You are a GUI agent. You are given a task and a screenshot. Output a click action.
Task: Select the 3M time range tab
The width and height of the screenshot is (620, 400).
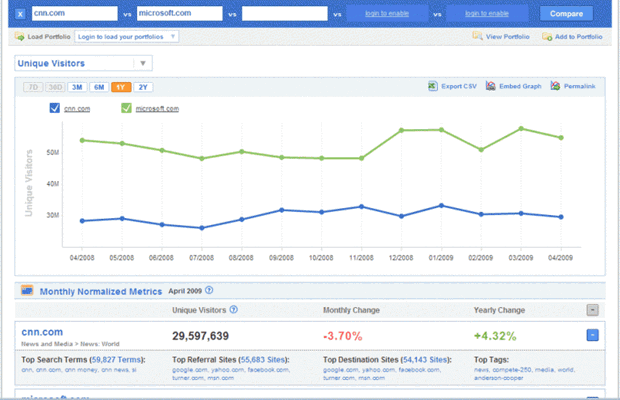click(77, 87)
